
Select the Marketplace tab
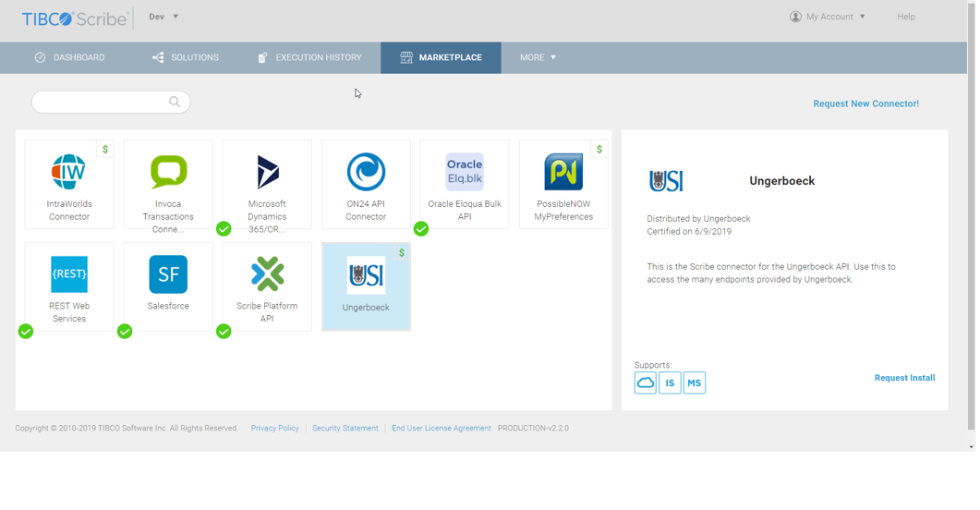(x=441, y=57)
